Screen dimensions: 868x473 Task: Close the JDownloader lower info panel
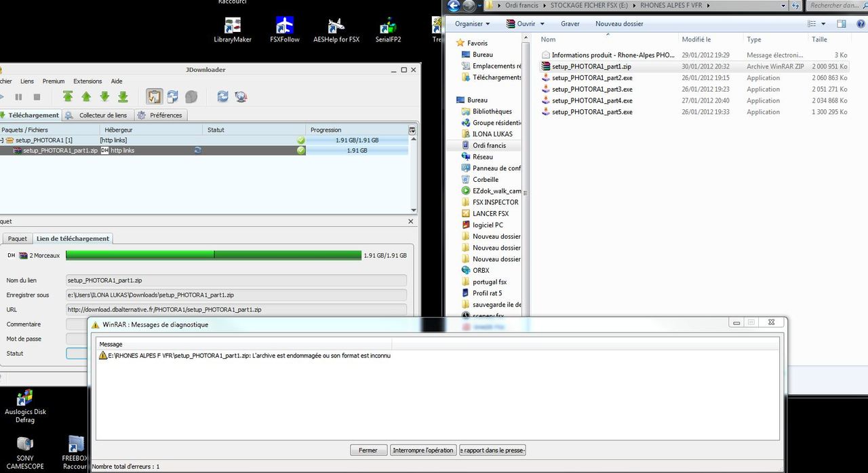point(411,221)
